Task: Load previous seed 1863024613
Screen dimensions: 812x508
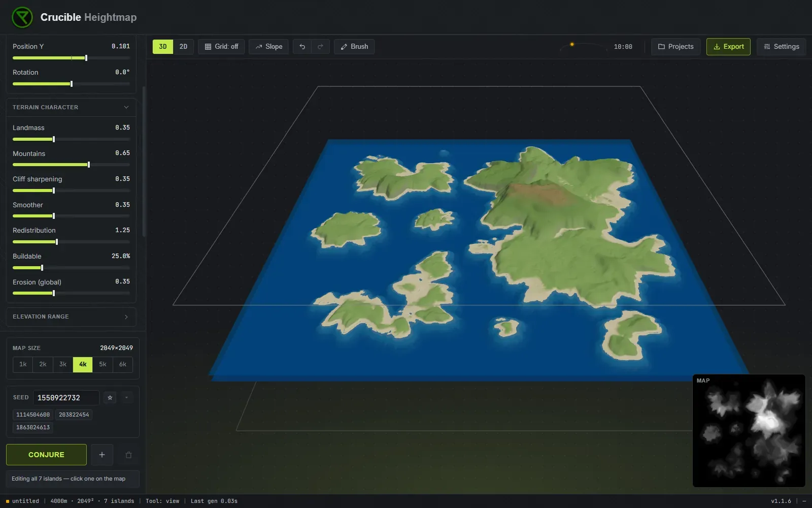Action: (x=33, y=427)
